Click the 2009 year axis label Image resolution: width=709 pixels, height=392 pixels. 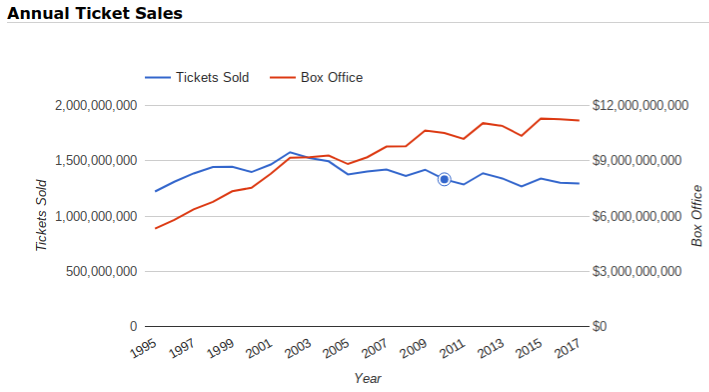[414, 348]
